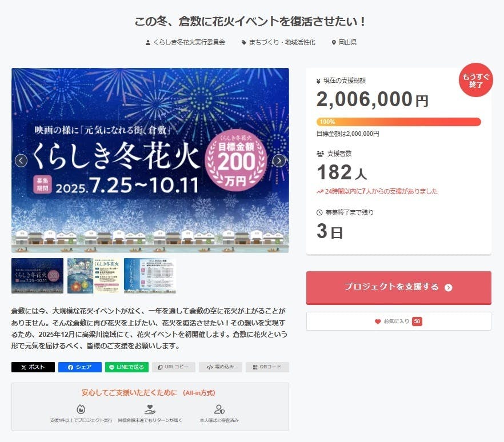Show the QRコード for this project

pos(267,367)
